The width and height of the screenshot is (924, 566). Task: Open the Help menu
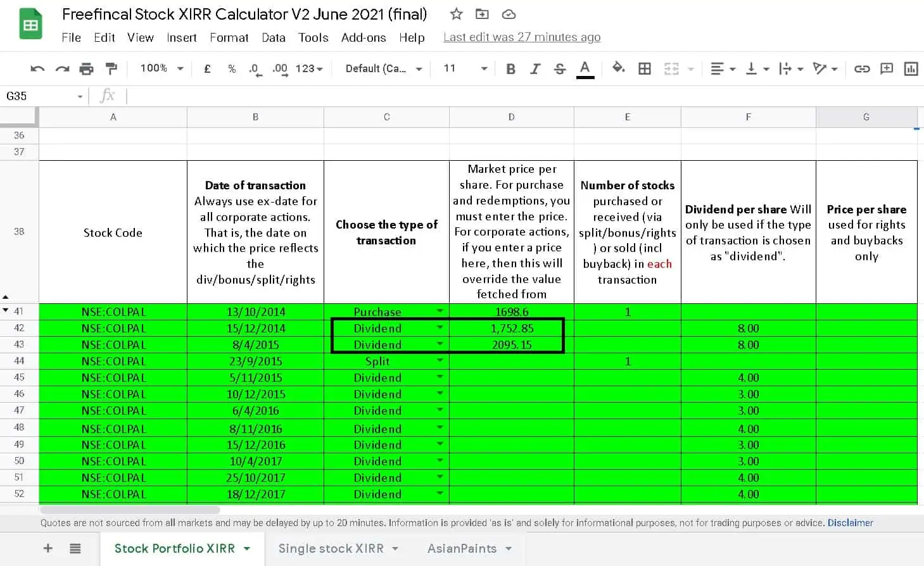(x=412, y=37)
